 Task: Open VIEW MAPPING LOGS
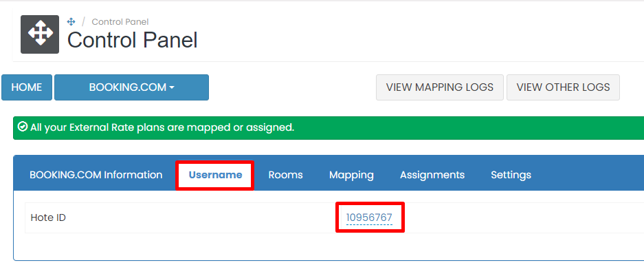(x=439, y=87)
